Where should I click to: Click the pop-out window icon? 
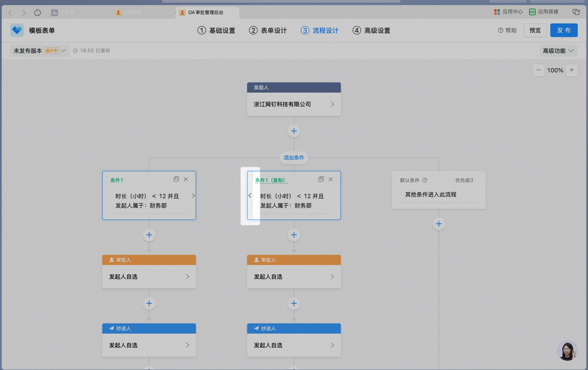point(576,12)
